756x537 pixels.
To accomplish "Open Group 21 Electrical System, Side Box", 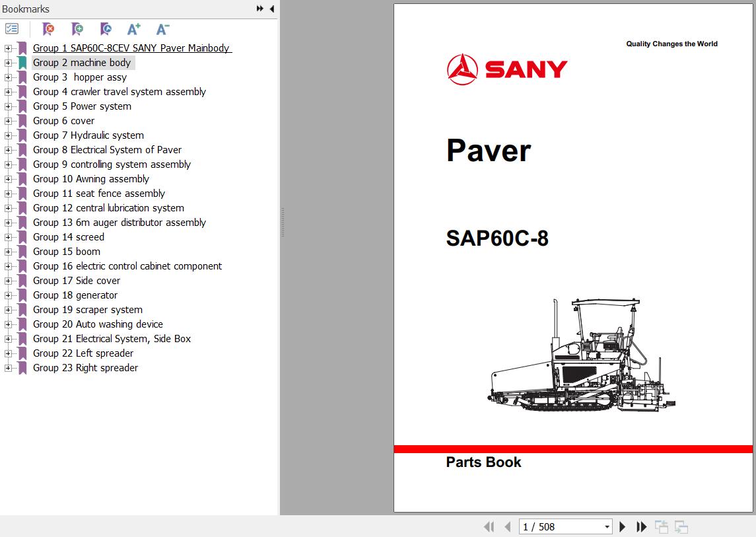I will pos(112,339).
